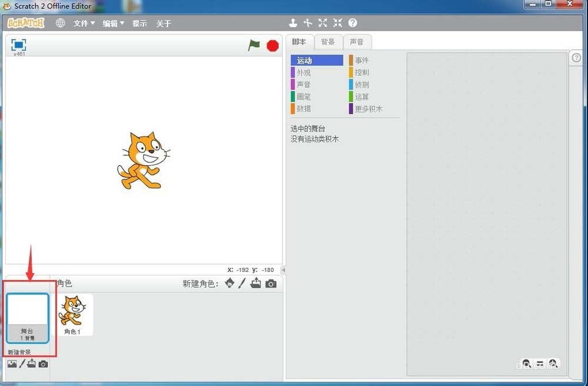Image resolution: width=588 pixels, height=386 pixels.
Task: Select the duplicate stamp tool
Action: point(293,24)
